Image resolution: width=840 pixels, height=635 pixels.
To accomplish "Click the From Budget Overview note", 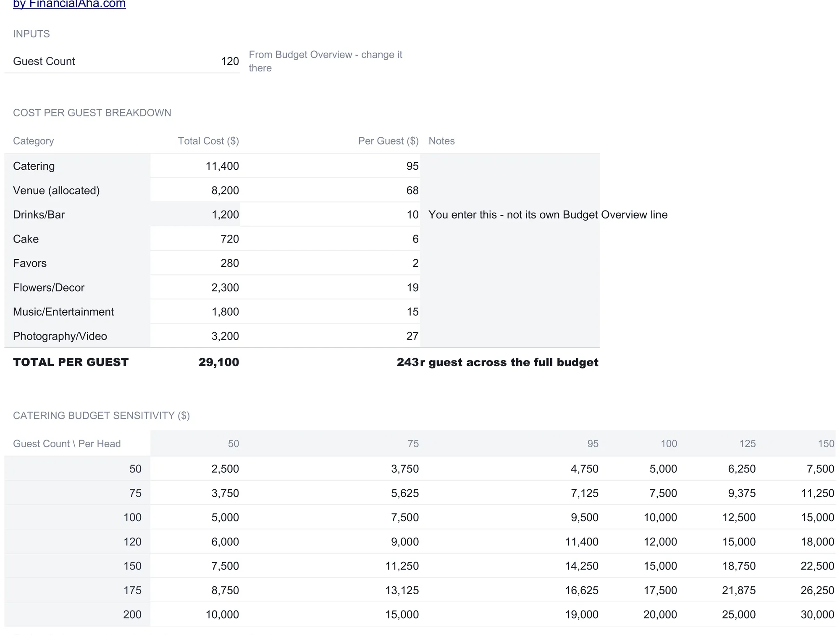I will tap(325, 61).
